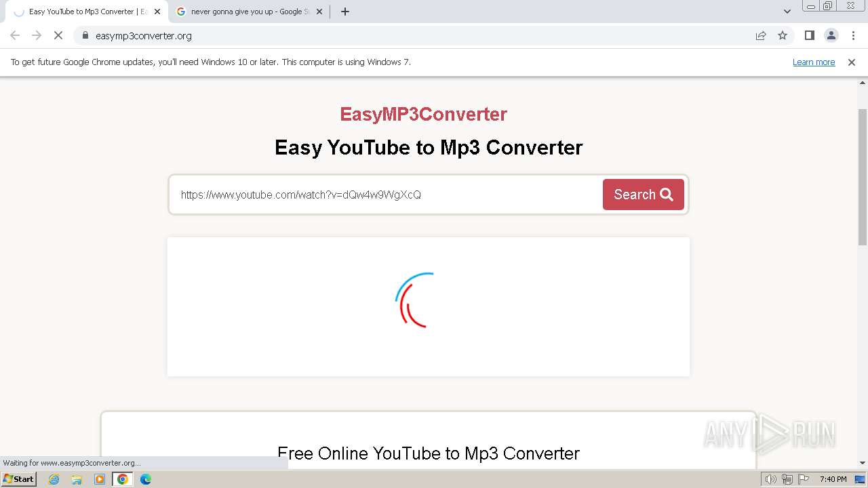The image size is (868, 488).
Task: Click the Windows 7 update notice text
Action: point(211,62)
